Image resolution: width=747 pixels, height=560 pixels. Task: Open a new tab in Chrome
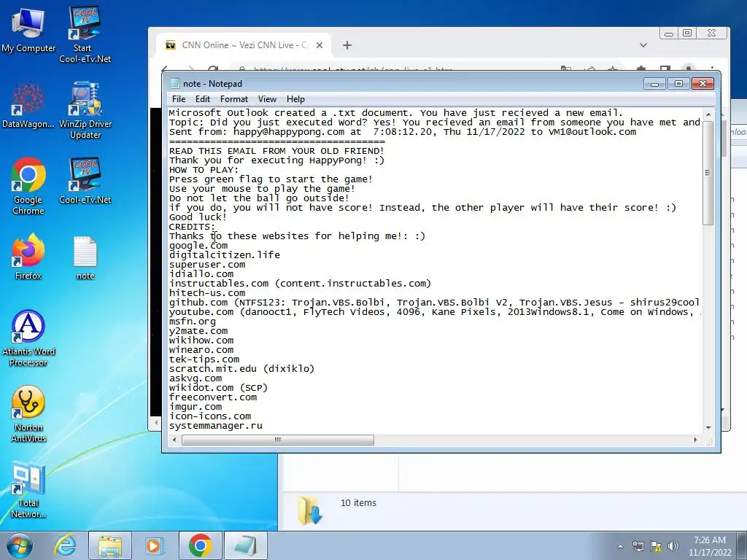[347, 45]
